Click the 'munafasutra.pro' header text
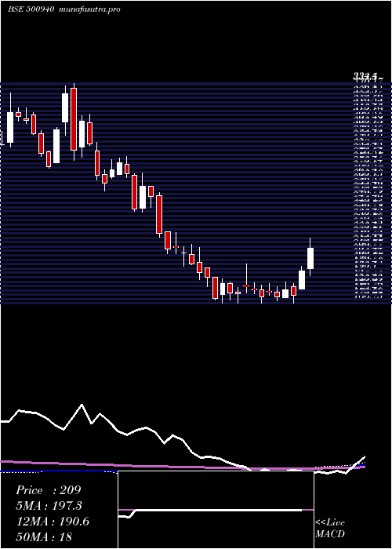Screen dimensions: 392x549 (90, 9)
